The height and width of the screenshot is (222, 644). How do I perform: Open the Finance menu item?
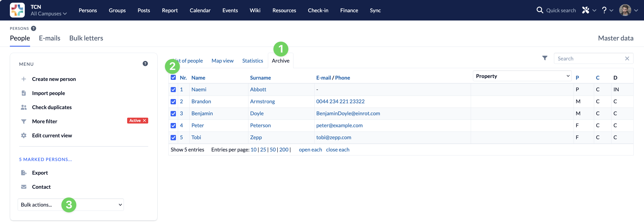point(349,10)
